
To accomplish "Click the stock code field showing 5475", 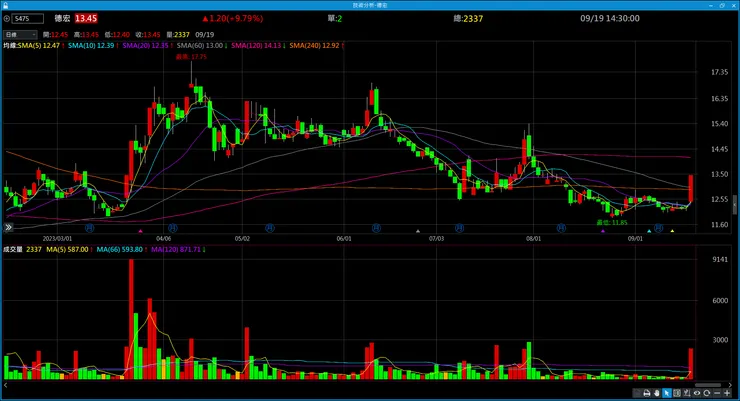I will 28,19.
